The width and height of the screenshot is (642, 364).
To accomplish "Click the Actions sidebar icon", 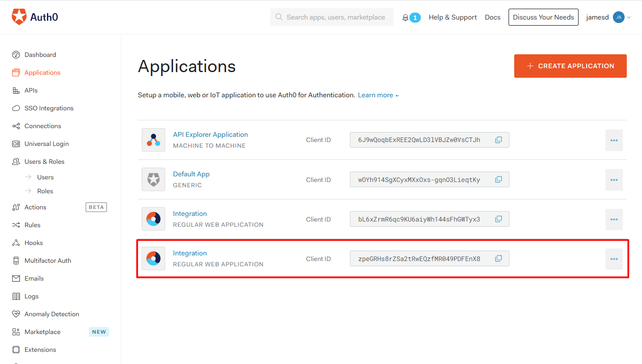I will pos(16,207).
